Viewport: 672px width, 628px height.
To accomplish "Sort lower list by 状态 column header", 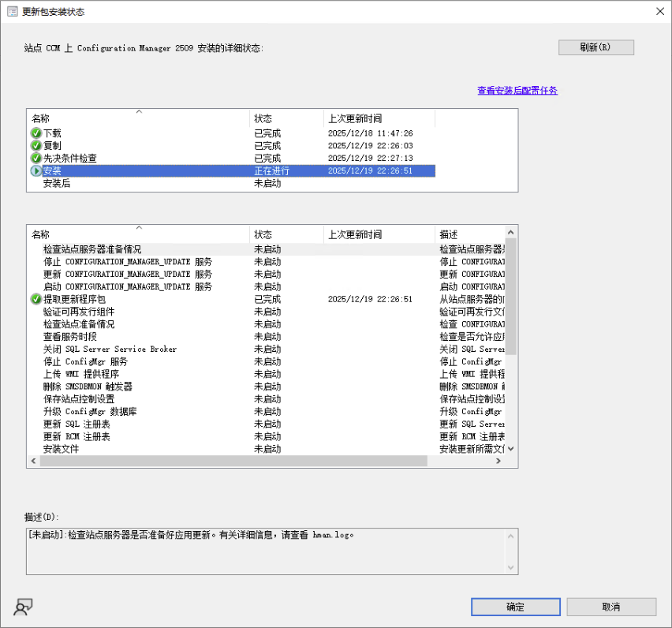I will pos(286,234).
